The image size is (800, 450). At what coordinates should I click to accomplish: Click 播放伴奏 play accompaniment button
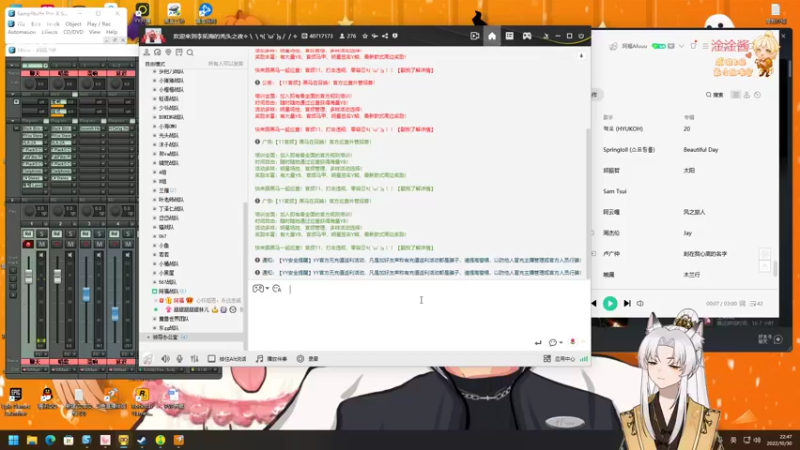(271, 359)
